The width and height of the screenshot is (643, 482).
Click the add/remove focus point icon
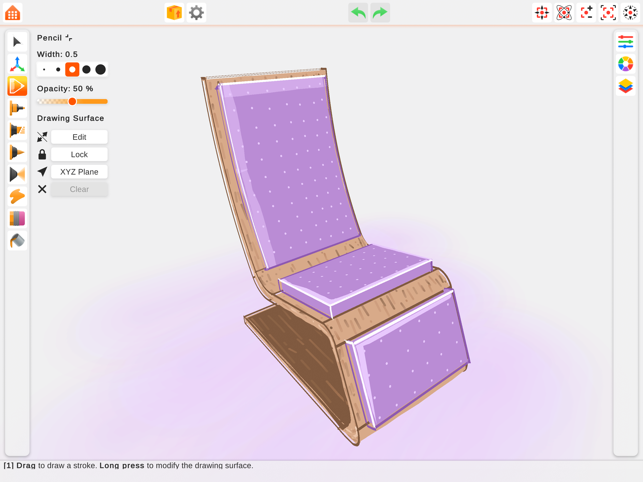[586, 13]
